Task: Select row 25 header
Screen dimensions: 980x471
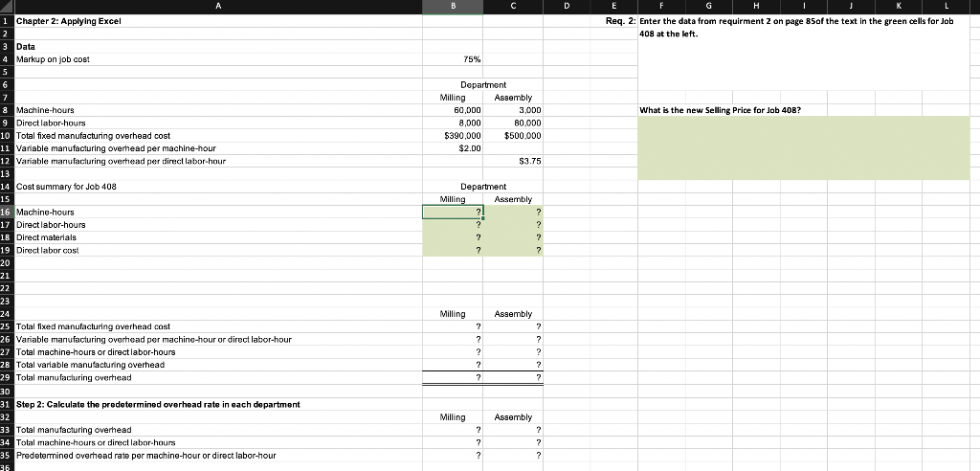Action: (7, 326)
